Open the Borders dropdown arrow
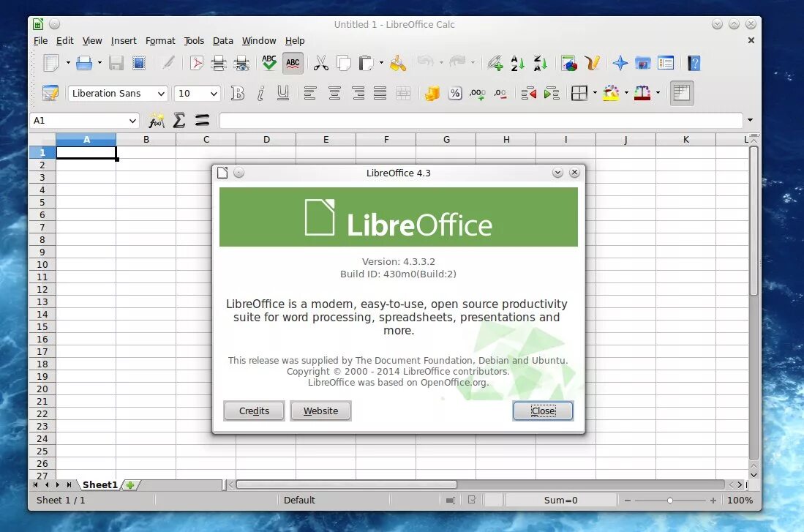 (595, 93)
